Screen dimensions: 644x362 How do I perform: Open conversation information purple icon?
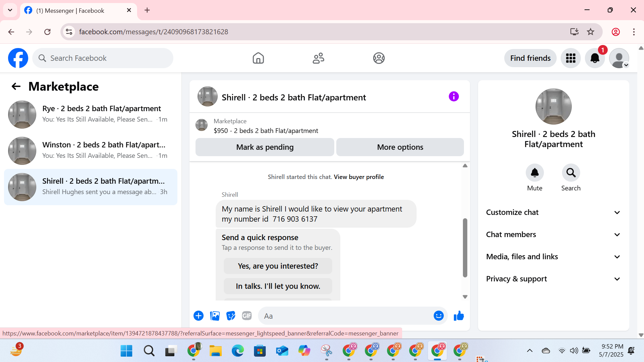point(454,97)
